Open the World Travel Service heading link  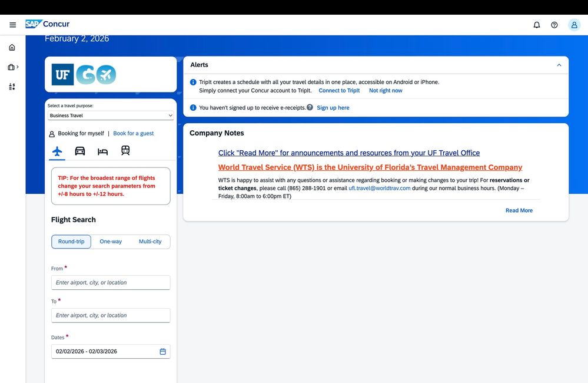coord(370,167)
